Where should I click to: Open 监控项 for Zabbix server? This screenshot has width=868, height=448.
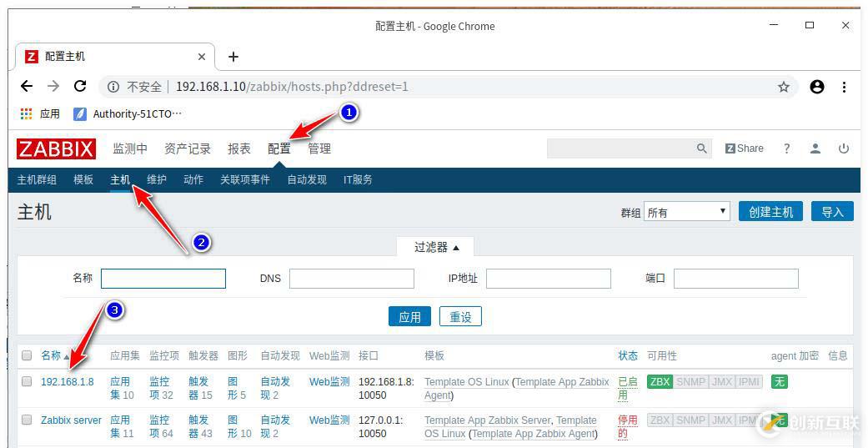coord(159,426)
